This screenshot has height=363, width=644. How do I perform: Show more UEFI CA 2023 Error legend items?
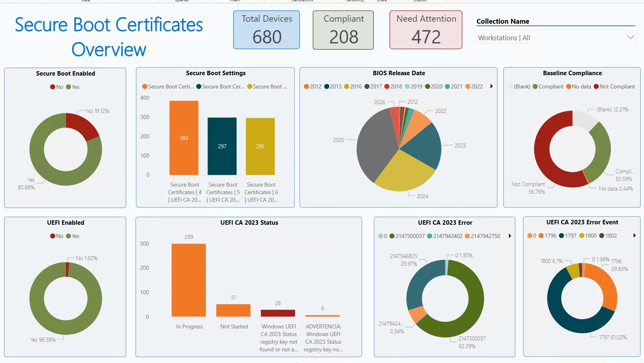(x=510, y=236)
